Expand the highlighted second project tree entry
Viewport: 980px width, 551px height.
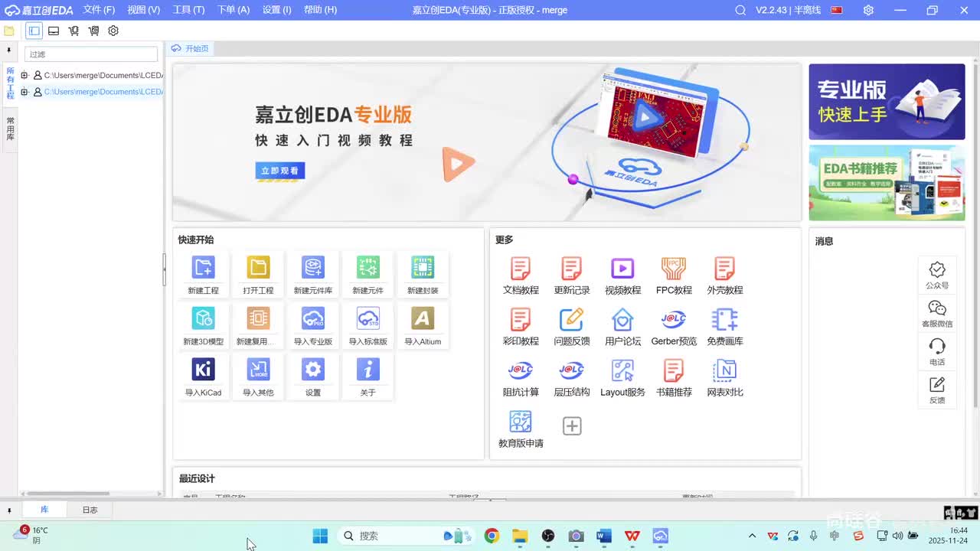click(x=24, y=92)
